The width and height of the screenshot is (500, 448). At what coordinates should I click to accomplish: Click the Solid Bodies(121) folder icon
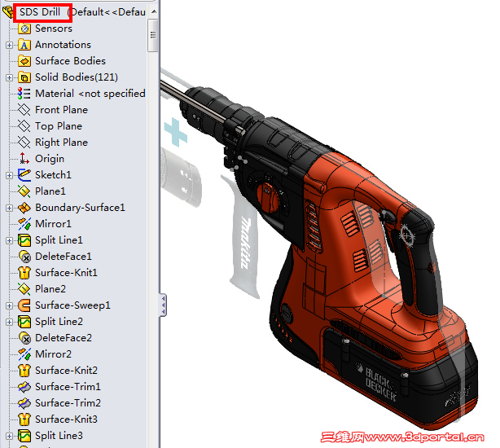coord(24,77)
